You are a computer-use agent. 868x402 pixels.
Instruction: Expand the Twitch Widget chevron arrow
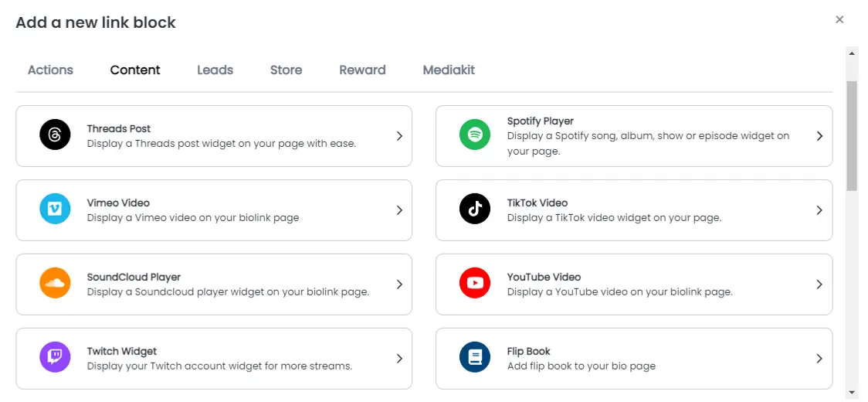399,359
